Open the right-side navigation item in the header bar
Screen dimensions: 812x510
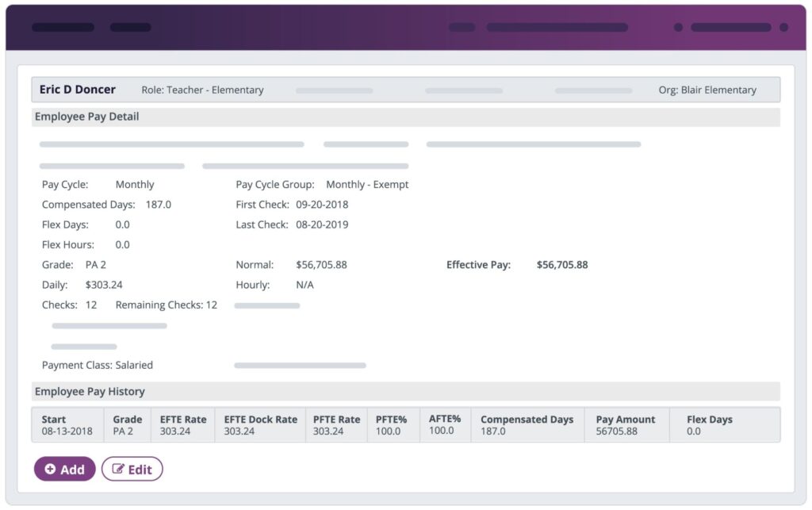[731, 26]
